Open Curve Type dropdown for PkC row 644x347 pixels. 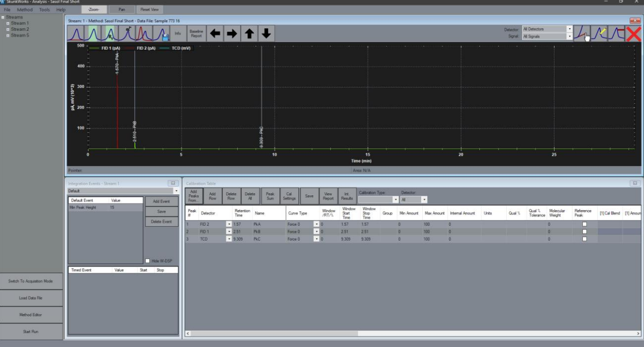316,239
